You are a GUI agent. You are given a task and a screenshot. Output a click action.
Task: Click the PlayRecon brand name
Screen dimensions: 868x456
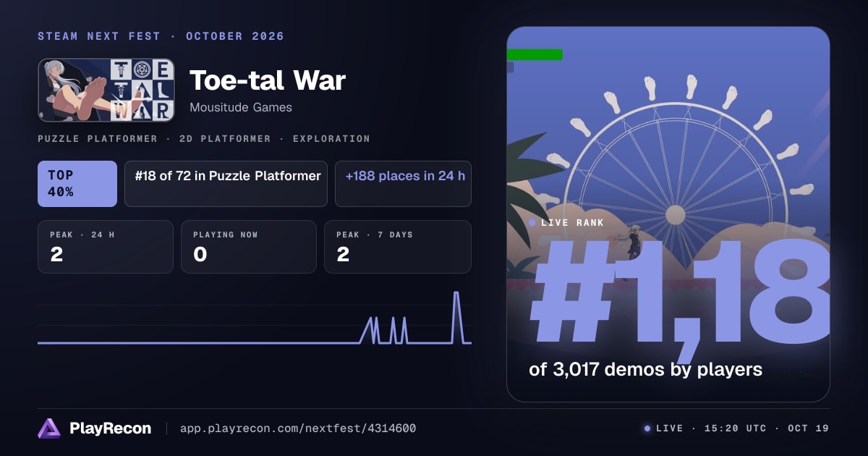(x=110, y=428)
